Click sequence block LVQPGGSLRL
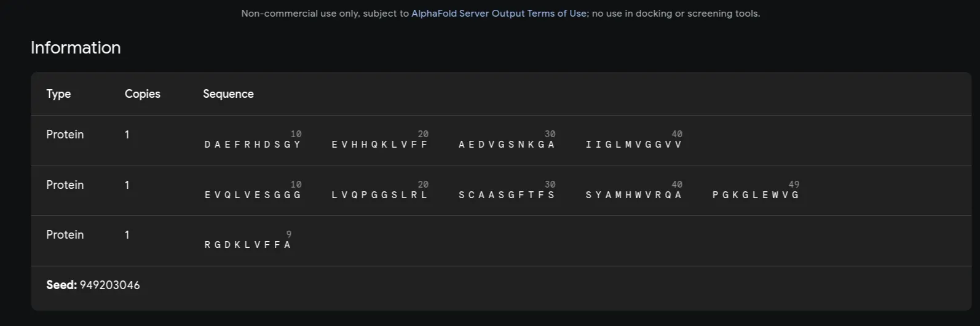 tap(380, 195)
